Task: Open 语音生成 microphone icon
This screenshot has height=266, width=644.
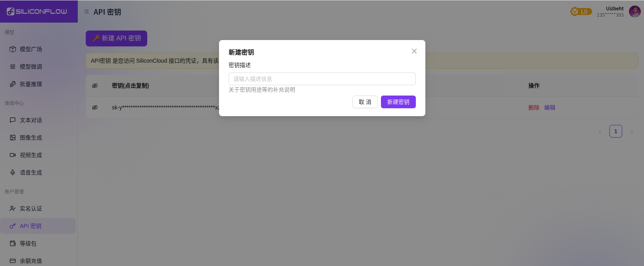Action: coord(13,172)
